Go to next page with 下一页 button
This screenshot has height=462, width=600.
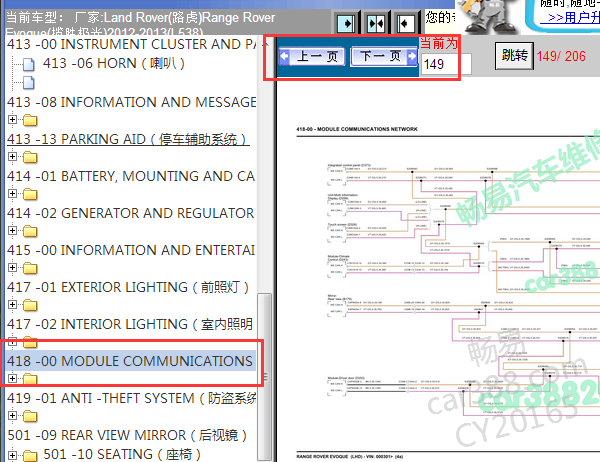click(384, 56)
